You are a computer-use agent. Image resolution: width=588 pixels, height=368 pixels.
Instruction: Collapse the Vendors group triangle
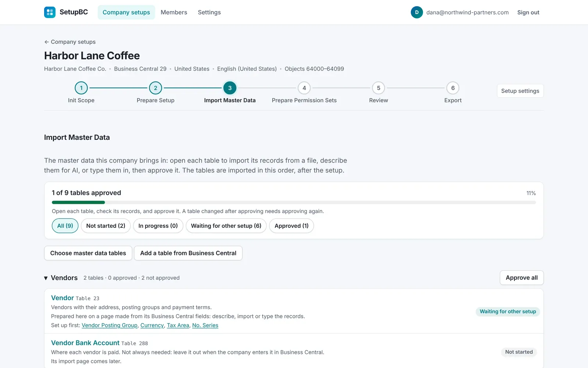pyautogui.click(x=46, y=278)
